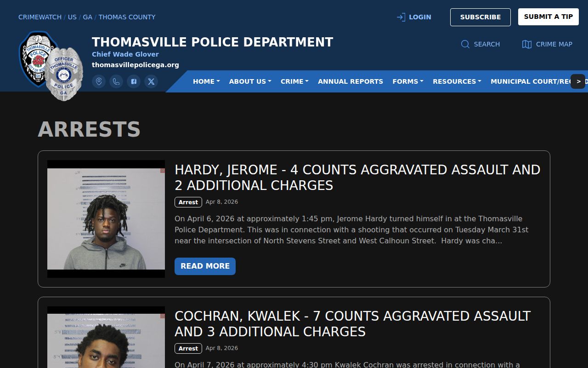The image size is (588, 368).
Task: Click the login arrow icon
Action: tap(401, 17)
